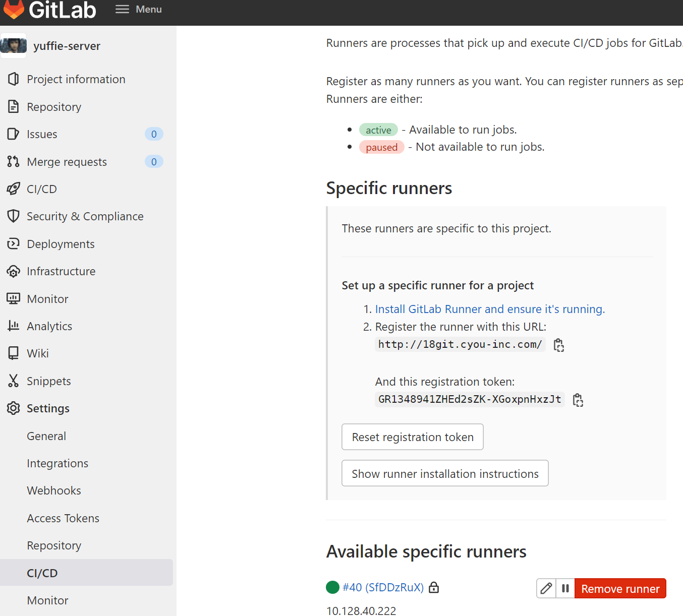Click the Wiki book icon
Viewport: 683px width, 616px height.
click(x=14, y=353)
